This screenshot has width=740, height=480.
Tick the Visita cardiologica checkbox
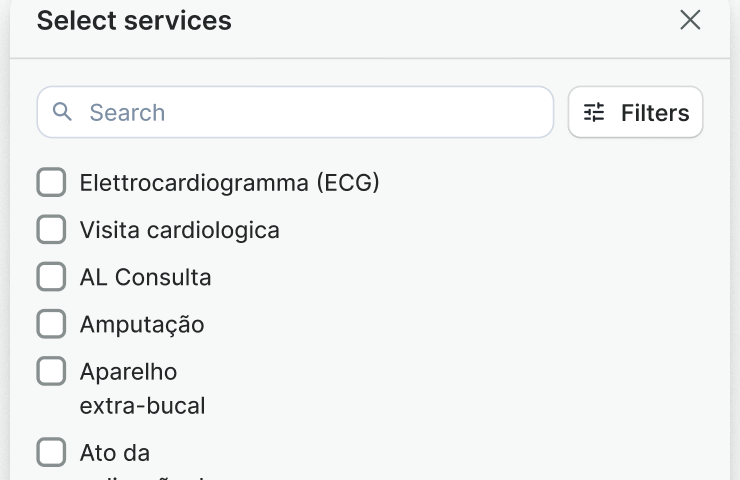51,230
